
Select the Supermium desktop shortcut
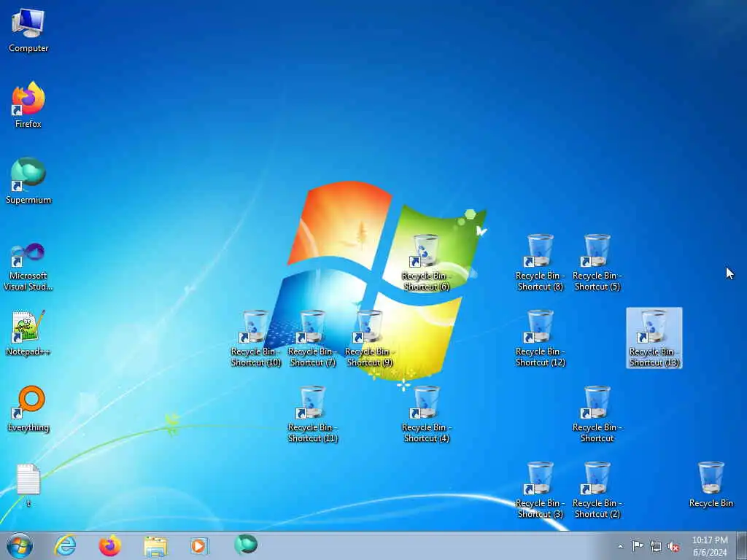point(28,181)
